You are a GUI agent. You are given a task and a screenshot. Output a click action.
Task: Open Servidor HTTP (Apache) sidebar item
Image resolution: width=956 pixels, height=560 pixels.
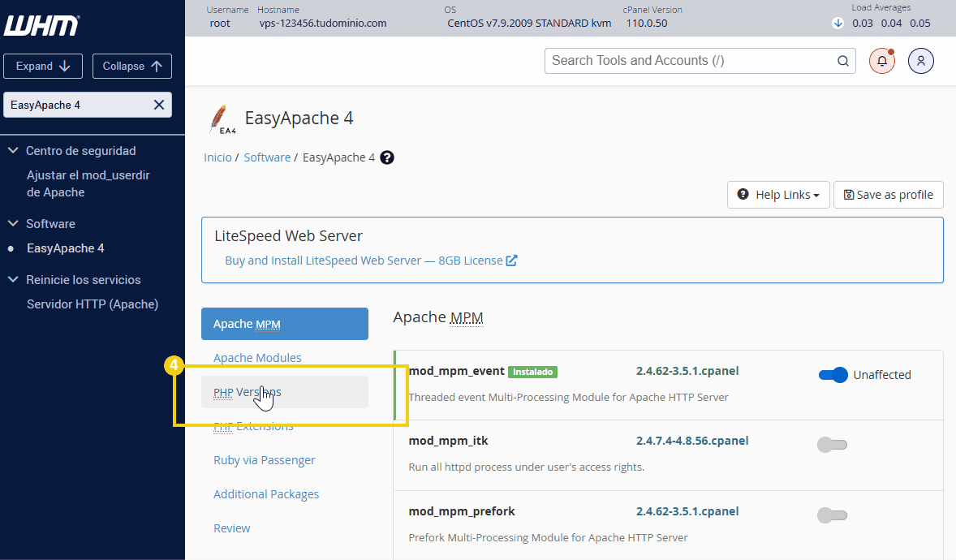click(93, 304)
